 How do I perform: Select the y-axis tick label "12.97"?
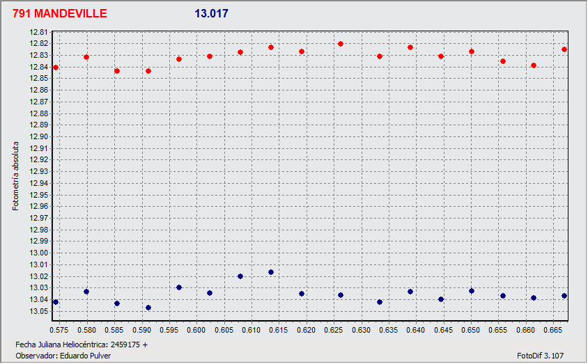click(x=38, y=218)
